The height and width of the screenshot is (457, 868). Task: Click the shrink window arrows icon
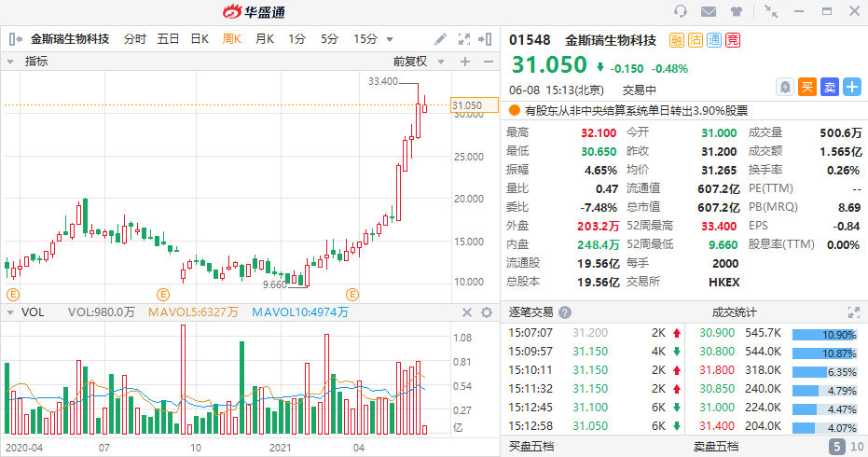(x=770, y=11)
